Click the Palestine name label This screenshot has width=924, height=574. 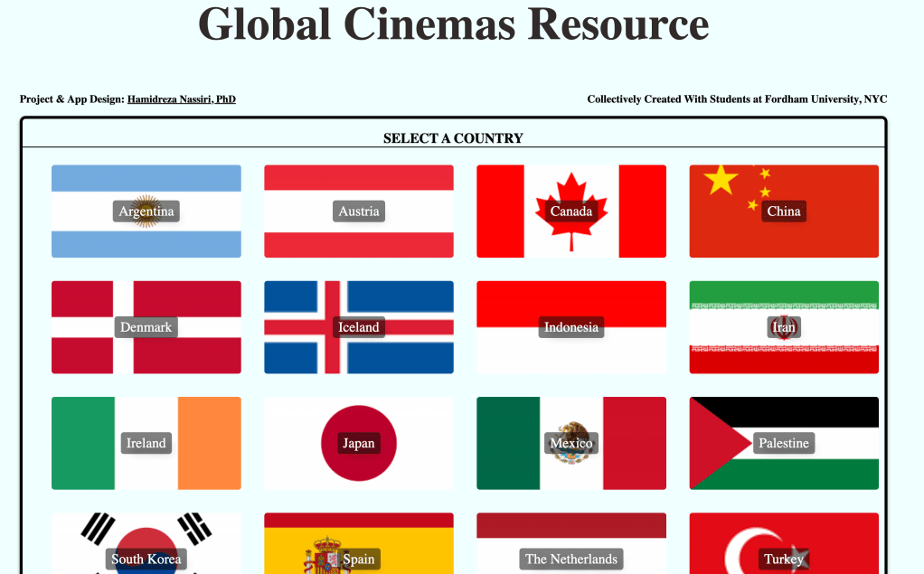point(783,443)
